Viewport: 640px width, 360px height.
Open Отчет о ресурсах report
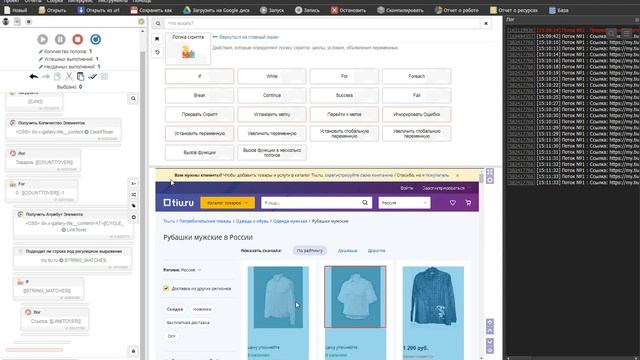[x=514, y=10]
